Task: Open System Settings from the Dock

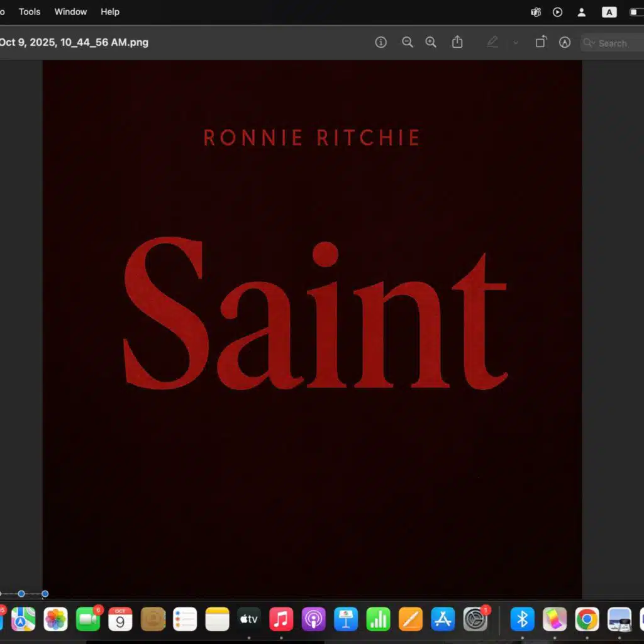Action: click(475, 619)
